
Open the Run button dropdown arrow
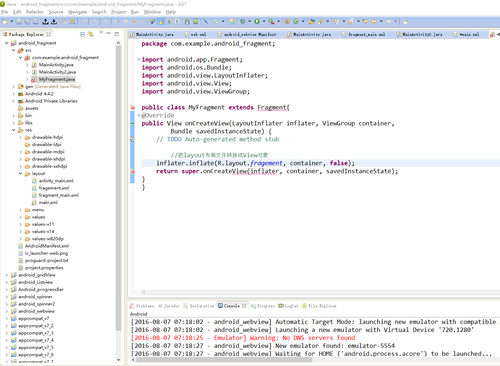(x=264, y=22)
